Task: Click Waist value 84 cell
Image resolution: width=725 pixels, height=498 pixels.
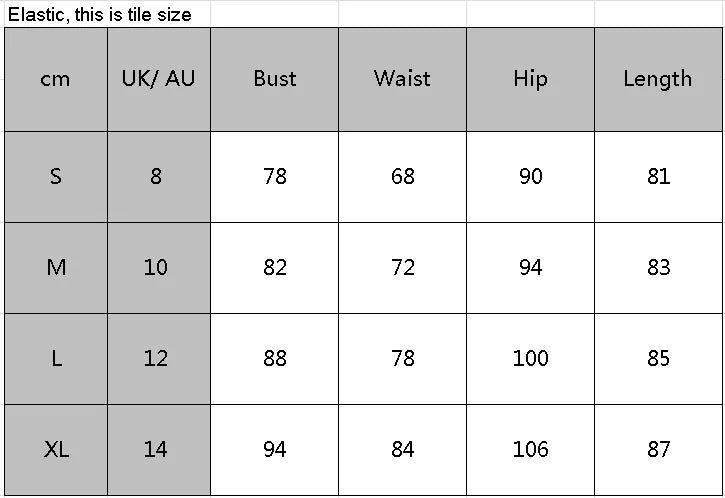Action: (402, 450)
